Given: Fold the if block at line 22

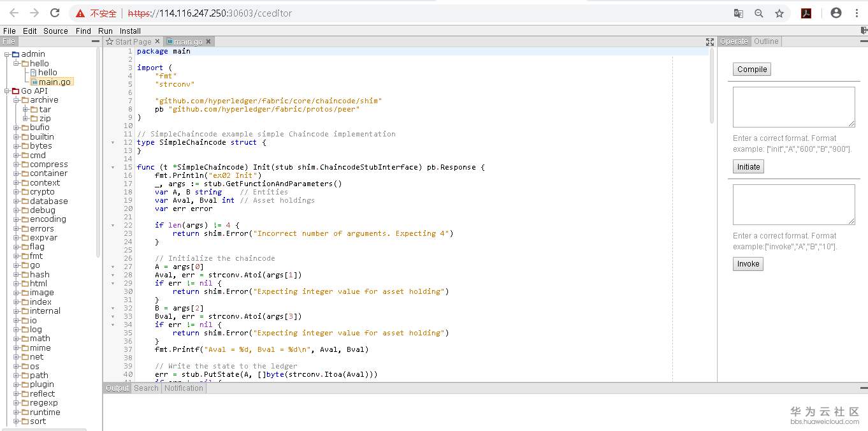Looking at the screenshot, I should pyautogui.click(x=113, y=225).
